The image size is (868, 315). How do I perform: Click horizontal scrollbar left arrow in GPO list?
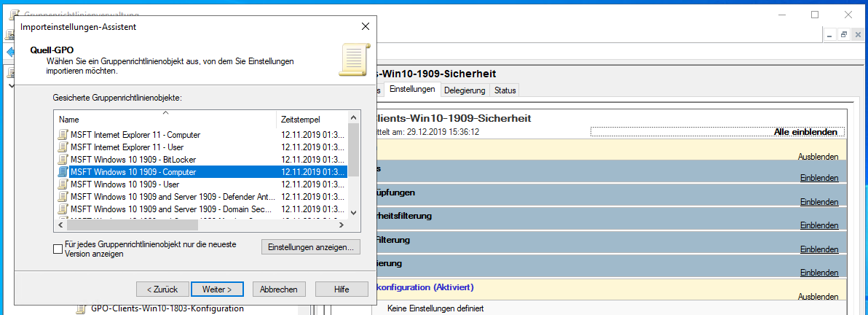[61, 225]
